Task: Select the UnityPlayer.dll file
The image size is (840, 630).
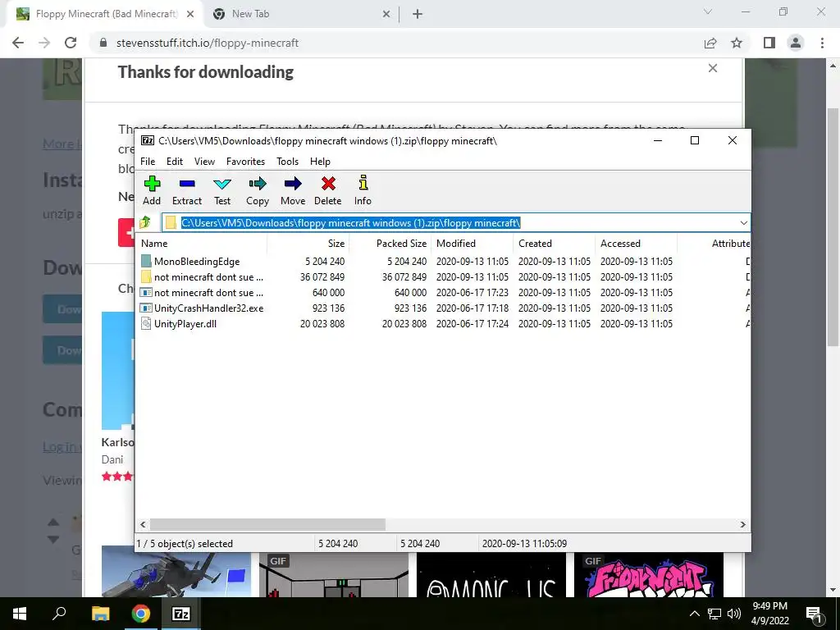Action: pyautogui.click(x=179, y=323)
